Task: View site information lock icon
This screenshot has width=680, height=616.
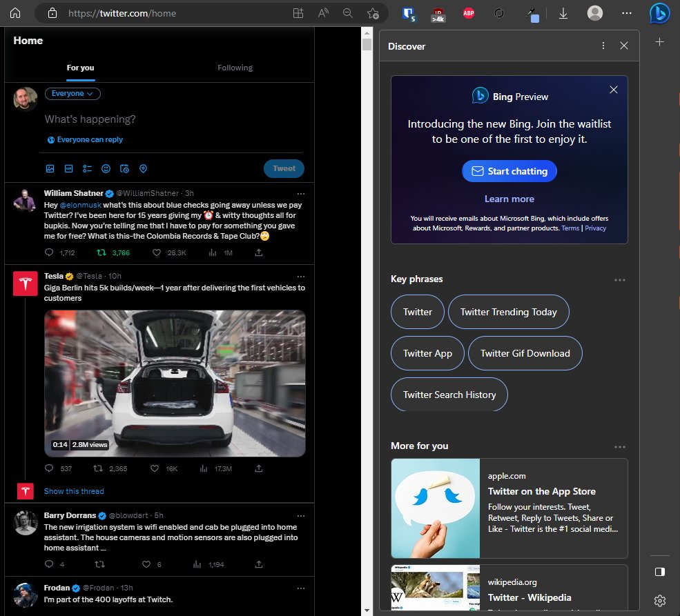Action: point(52,13)
